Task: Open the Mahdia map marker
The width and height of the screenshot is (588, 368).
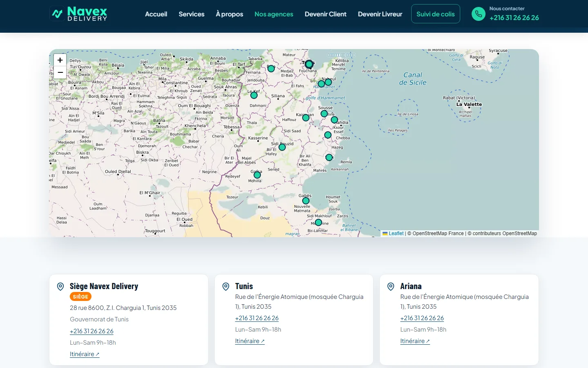Action: pos(334,120)
